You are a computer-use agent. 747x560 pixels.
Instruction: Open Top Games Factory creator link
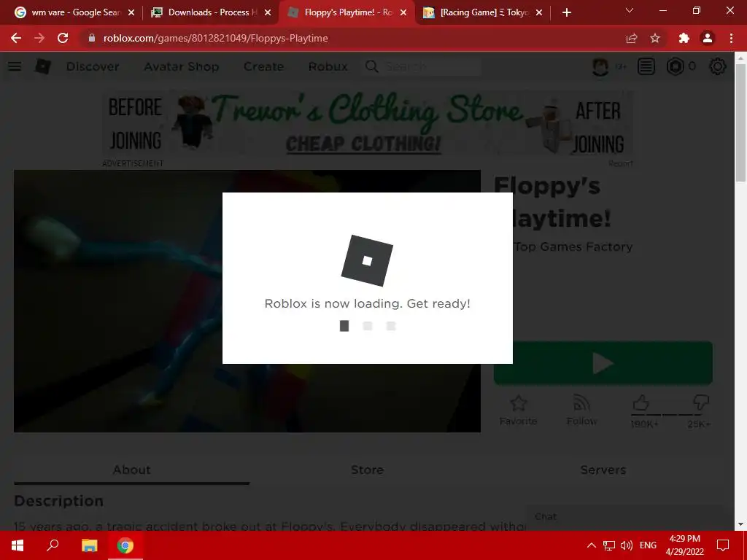(x=573, y=246)
